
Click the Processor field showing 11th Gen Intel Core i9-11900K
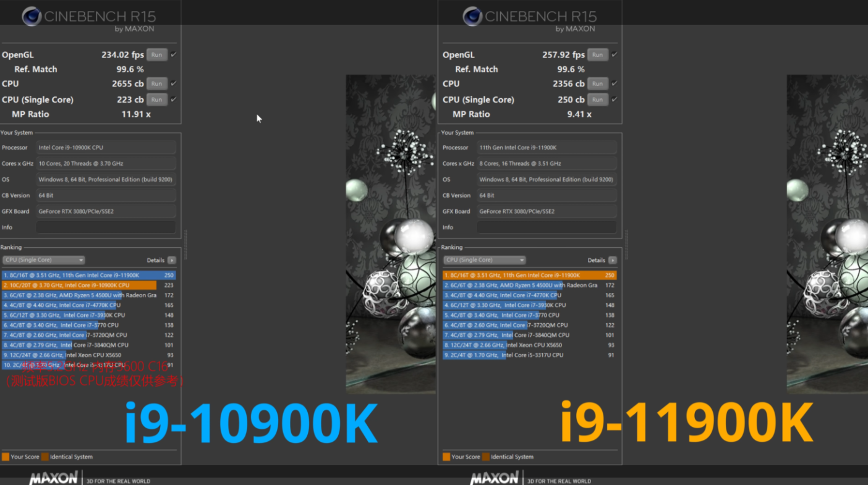tap(547, 148)
